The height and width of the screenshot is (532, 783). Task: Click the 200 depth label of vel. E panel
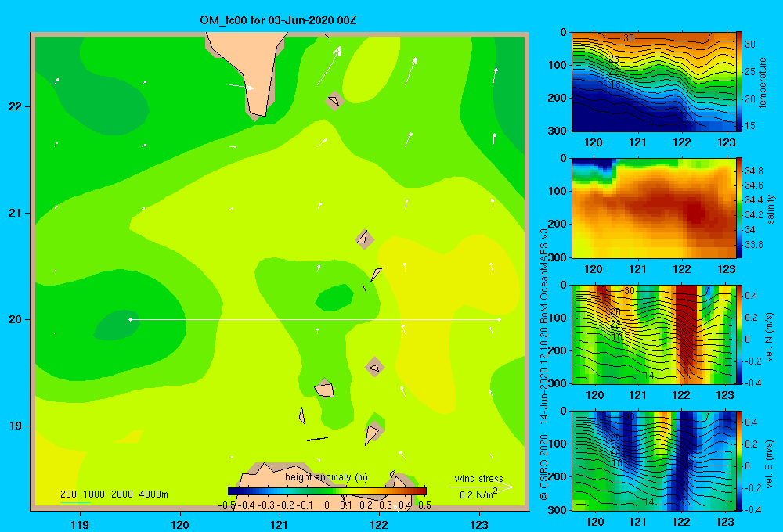tap(557, 476)
